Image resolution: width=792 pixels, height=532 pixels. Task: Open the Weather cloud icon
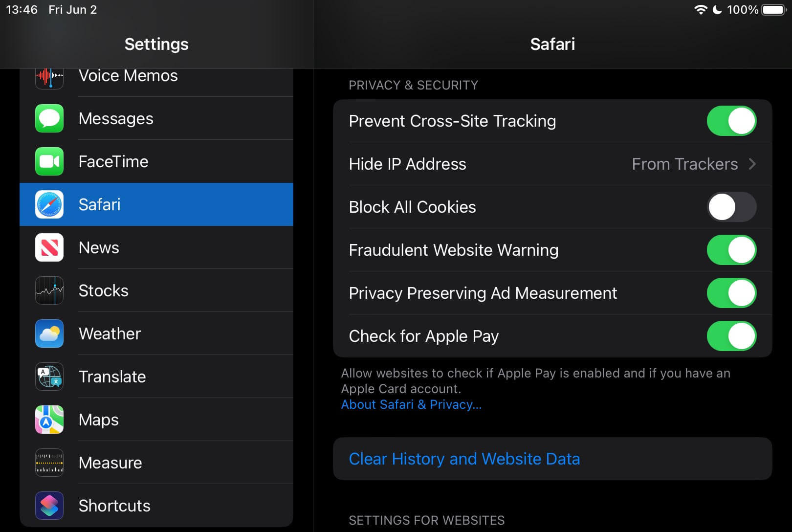click(49, 333)
